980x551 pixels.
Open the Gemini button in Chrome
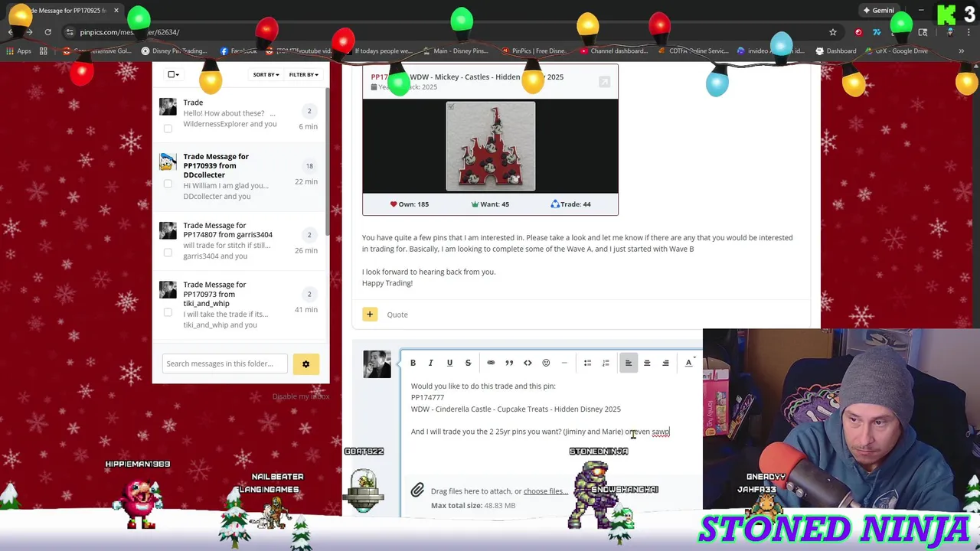pos(878,11)
